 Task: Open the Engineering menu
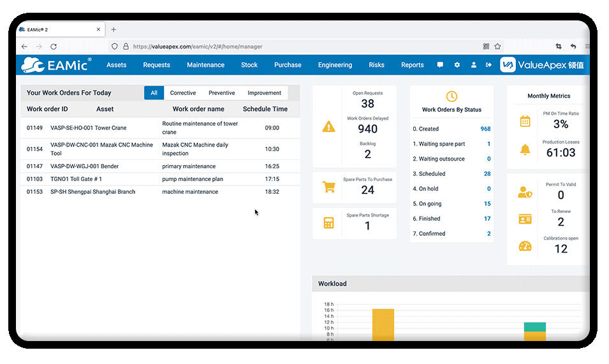pyautogui.click(x=335, y=65)
